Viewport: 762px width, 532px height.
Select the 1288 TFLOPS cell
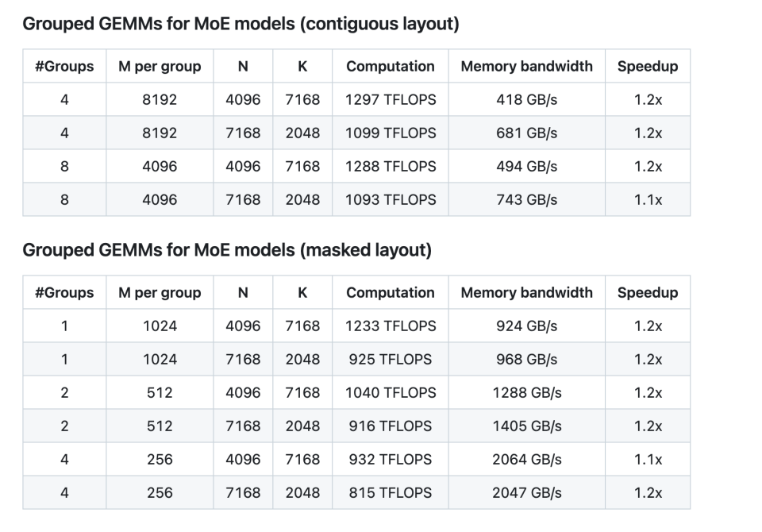[x=390, y=167]
